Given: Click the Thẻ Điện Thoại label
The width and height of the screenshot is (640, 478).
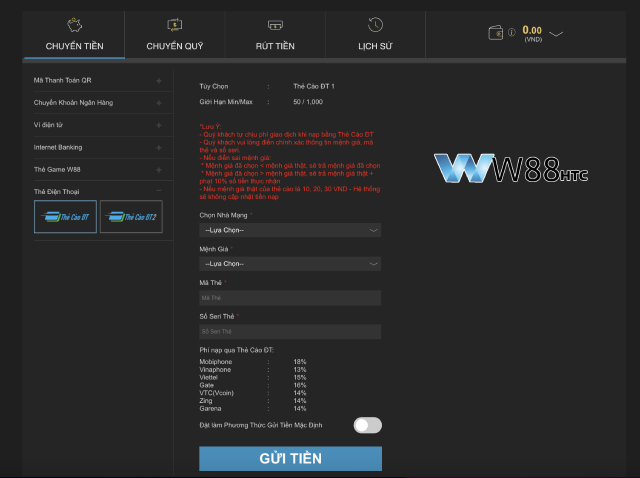Looking at the screenshot, I should coord(57,192).
